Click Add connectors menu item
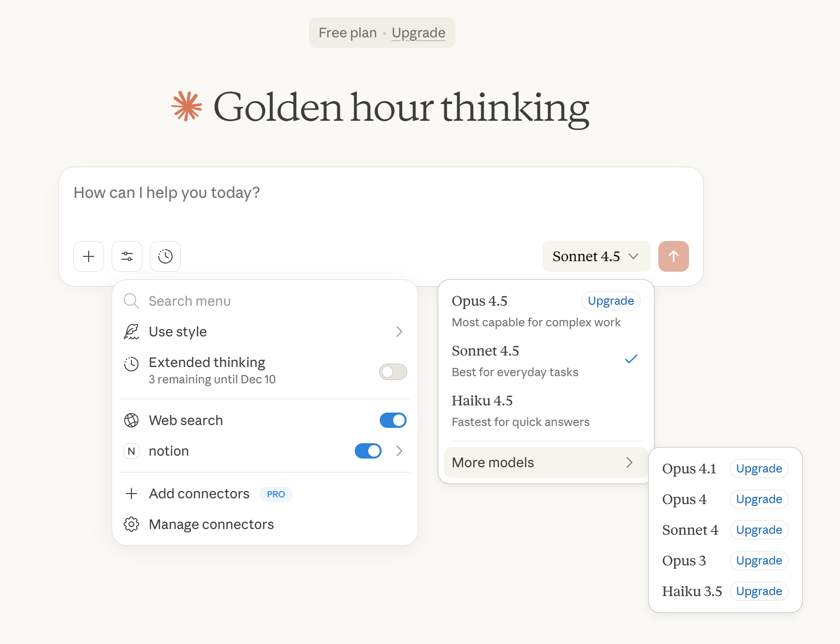 point(265,494)
